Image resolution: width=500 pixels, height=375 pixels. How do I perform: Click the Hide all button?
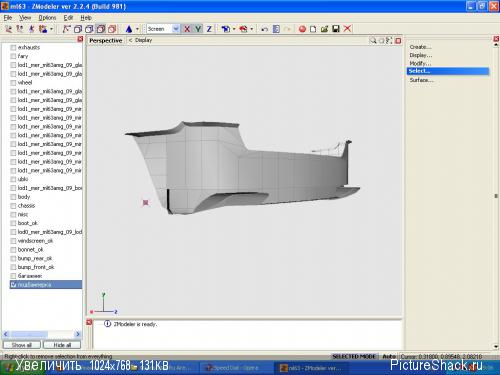point(62,345)
